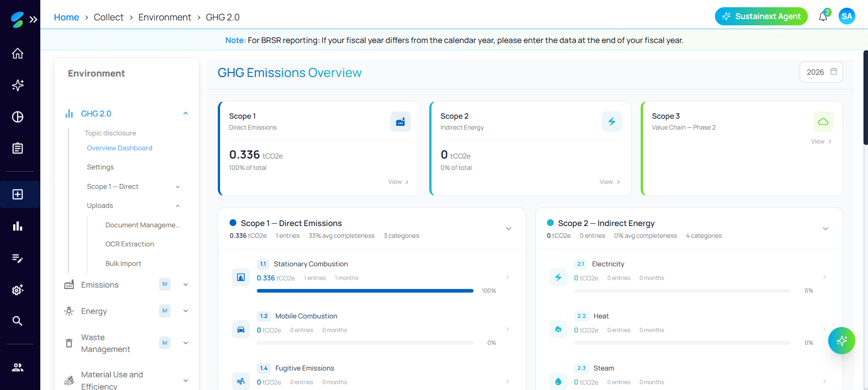Click the M badge next to Waste Management
The image size is (868, 390).
click(x=165, y=343)
